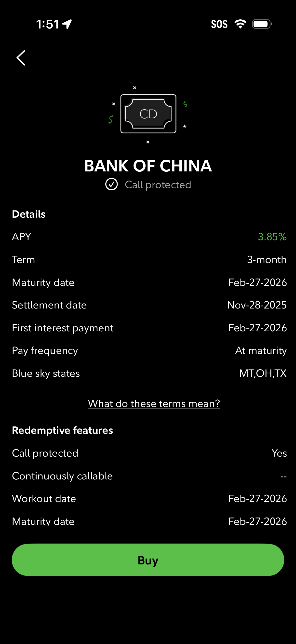Screen dimensions: 296x644
Task: Tap the First interest payment row label
Action: [x=63, y=328]
